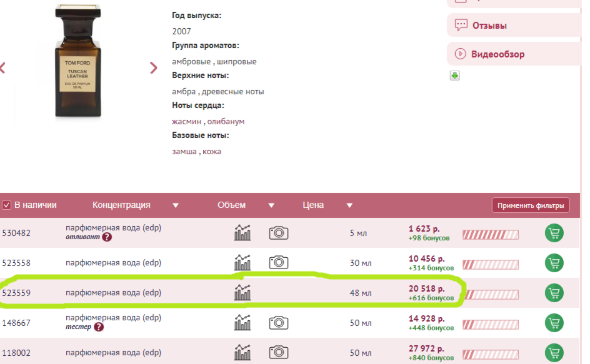The height and width of the screenshot is (364, 590).
Task: Click stock level bar for item 530482
Action: [491, 235]
